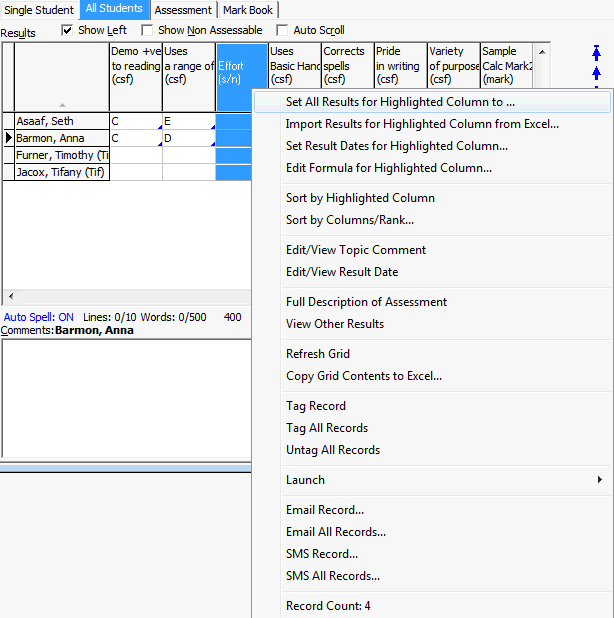Select Edit Formula for Highlighted Column
Image resolution: width=614 pixels, height=618 pixels.
point(432,168)
